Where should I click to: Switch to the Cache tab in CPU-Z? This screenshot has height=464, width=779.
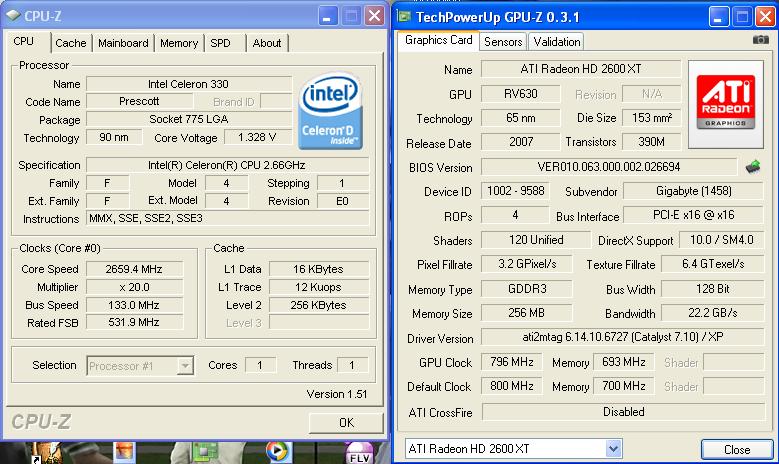[x=71, y=43]
